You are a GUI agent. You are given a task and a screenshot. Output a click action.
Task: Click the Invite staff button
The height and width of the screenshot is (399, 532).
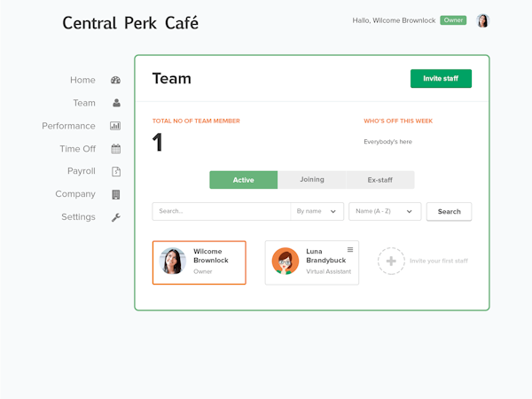[x=441, y=78]
